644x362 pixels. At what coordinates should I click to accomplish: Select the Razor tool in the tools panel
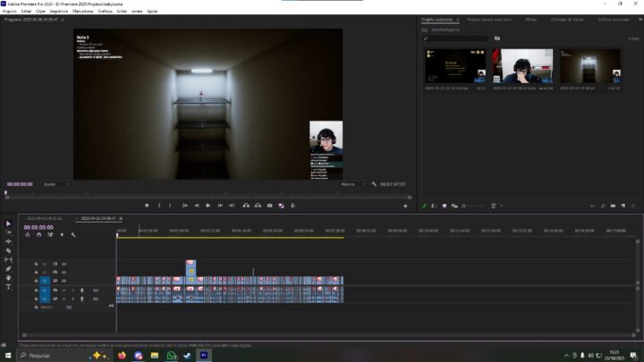(x=9, y=250)
